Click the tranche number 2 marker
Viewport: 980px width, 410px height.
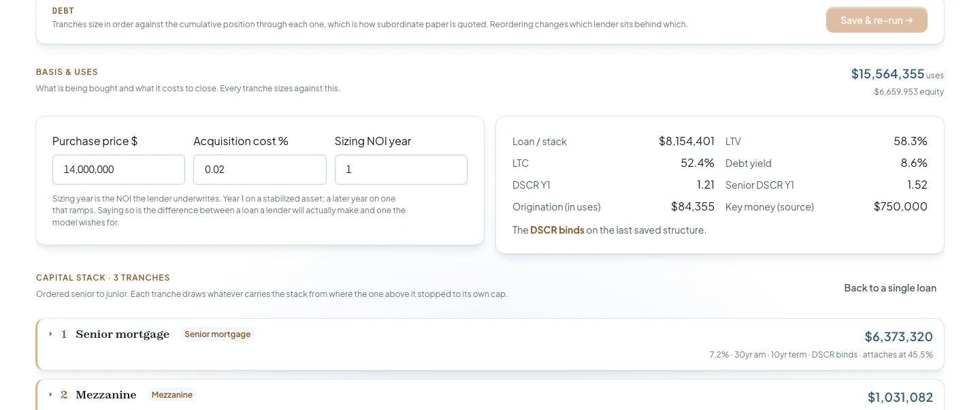(64, 395)
